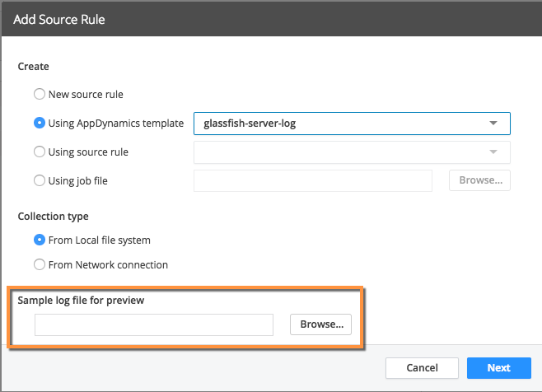
Task: Cancel the Add Source Rule dialog
Action: [x=422, y=368]
